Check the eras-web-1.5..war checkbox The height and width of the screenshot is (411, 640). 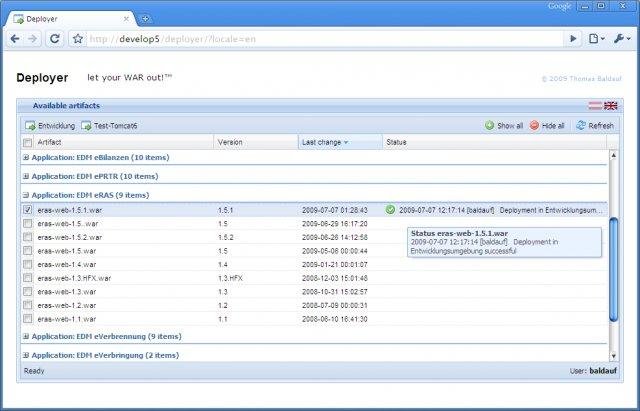27,223
